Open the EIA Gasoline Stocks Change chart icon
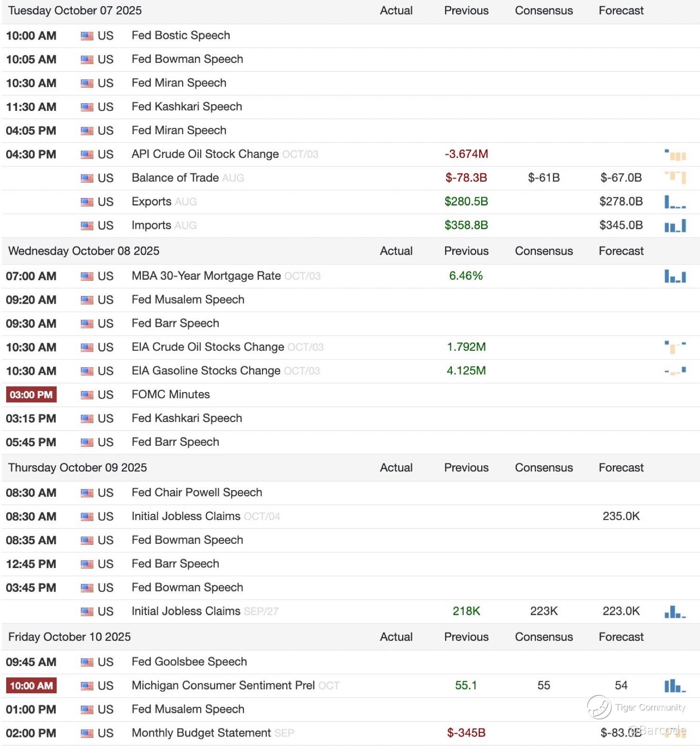The width and height of the screenshot is (700, 746). (x=675, y=371)
